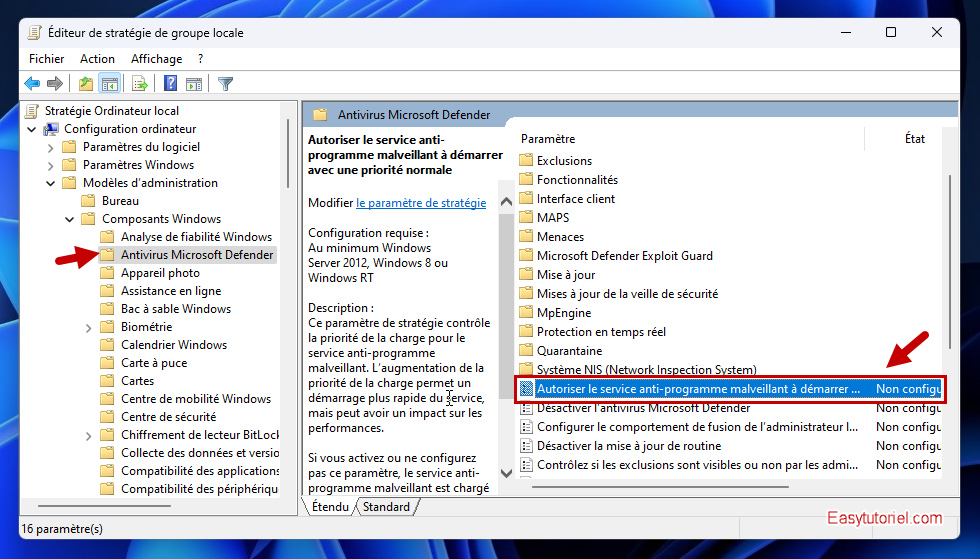Click the Antivirus Microsoft Defender header folder icon
This screenshot has height=559, width=980.
[x=320, y=114]
